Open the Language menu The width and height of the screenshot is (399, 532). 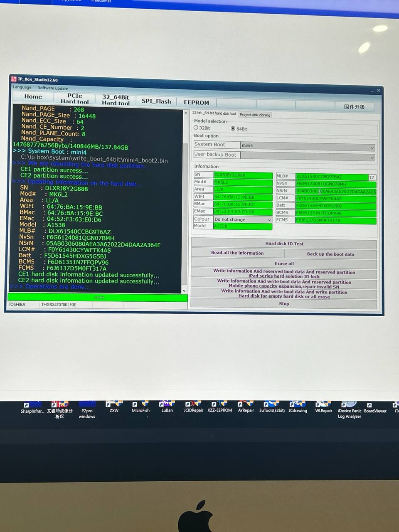click(x=22, y=87)
